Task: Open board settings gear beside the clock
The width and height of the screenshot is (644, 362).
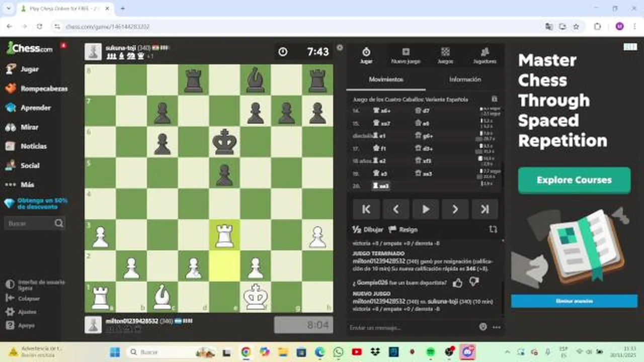Action: (340, 48)
